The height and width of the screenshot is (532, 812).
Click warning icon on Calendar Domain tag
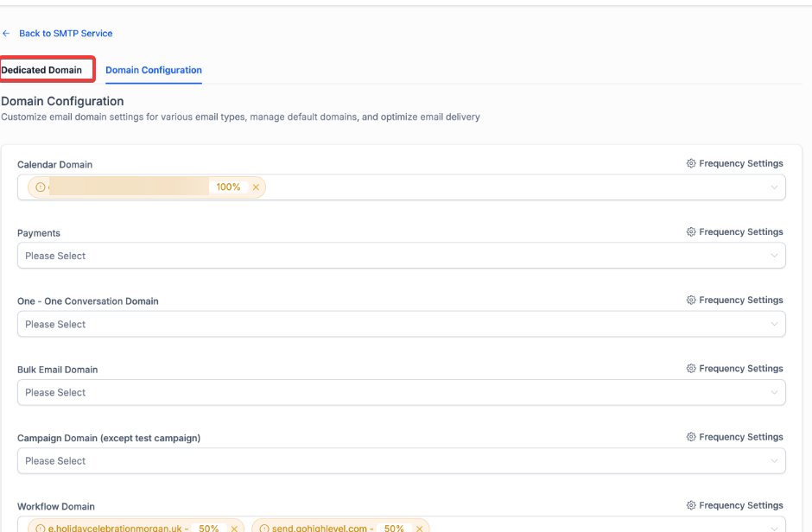pos(41,187)
